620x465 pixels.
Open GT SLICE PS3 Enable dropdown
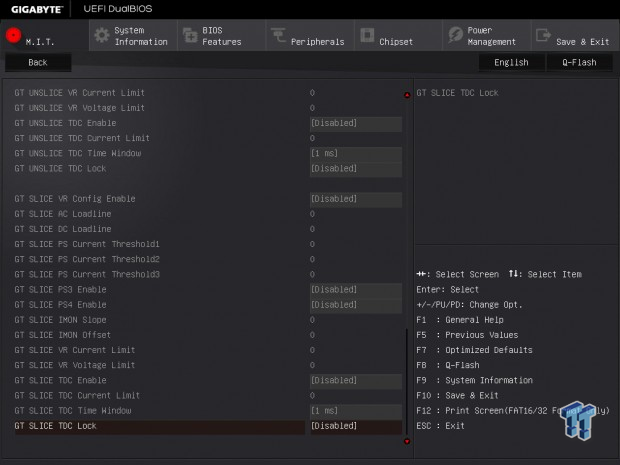(x=356, y=290)
